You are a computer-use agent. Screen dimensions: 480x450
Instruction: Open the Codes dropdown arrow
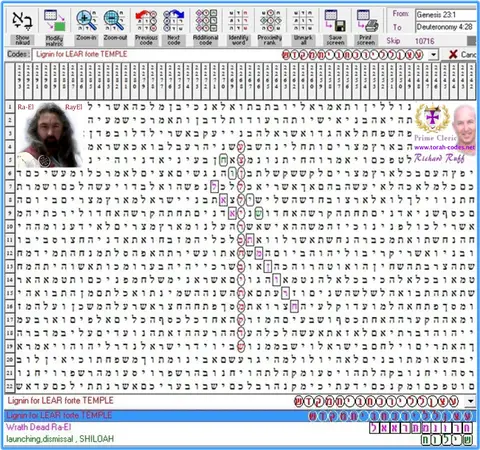(433, 54)
